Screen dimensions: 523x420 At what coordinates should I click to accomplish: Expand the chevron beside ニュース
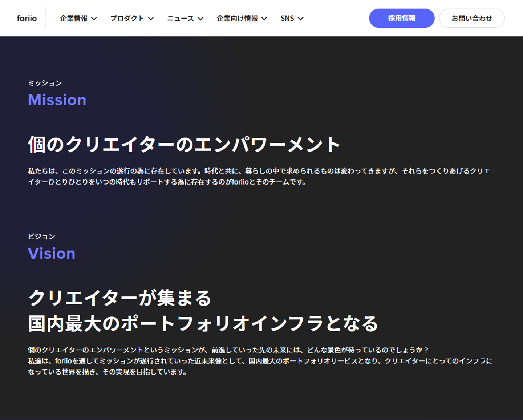tap(200, 19)
